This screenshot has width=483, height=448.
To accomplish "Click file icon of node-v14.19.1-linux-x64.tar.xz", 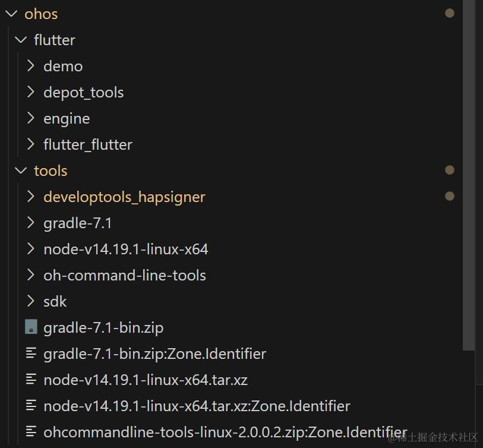I will tap(31, 380).
